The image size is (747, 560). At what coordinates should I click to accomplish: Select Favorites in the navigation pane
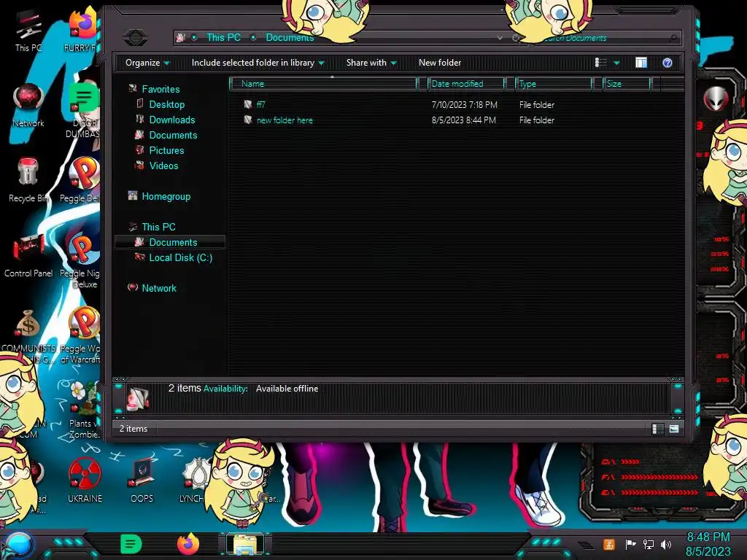[160, 89]
